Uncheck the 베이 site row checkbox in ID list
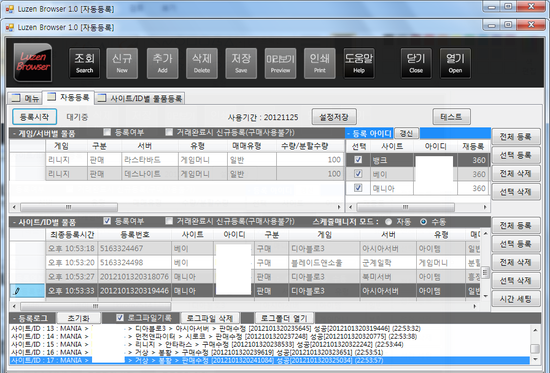The height and width of the screenshot is (373, 550). click(x=358, y=174)
